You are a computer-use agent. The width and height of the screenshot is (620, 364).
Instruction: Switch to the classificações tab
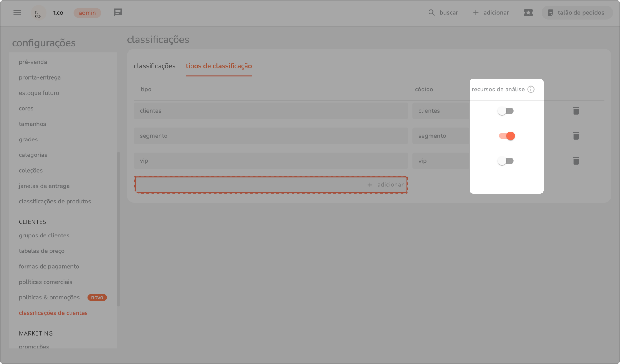[x=154, y=66]
